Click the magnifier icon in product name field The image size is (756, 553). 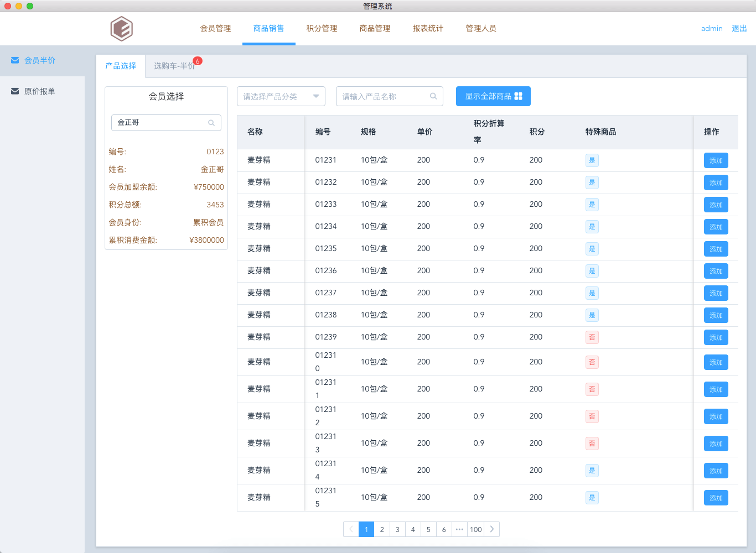(x=433, y=96)
